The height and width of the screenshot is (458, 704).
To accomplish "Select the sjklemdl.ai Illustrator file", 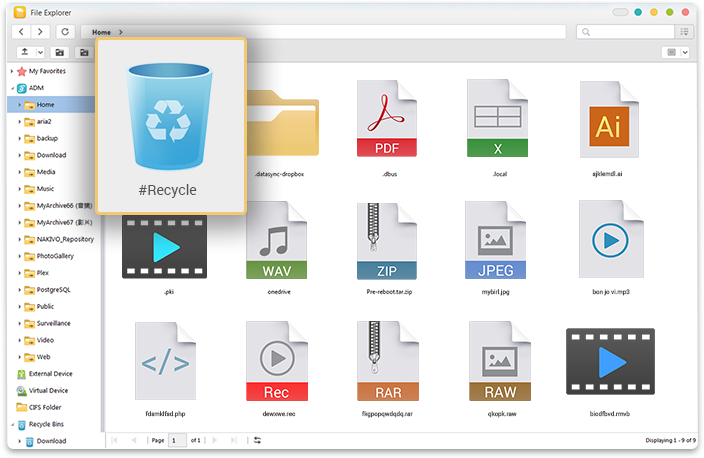I will click(608, 128).
